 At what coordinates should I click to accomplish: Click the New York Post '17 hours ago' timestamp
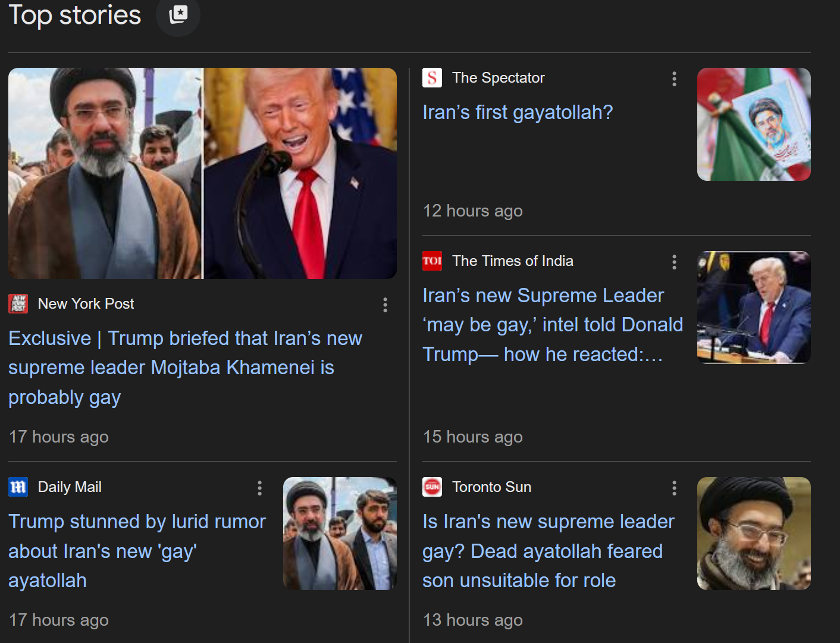pos(59,437)
